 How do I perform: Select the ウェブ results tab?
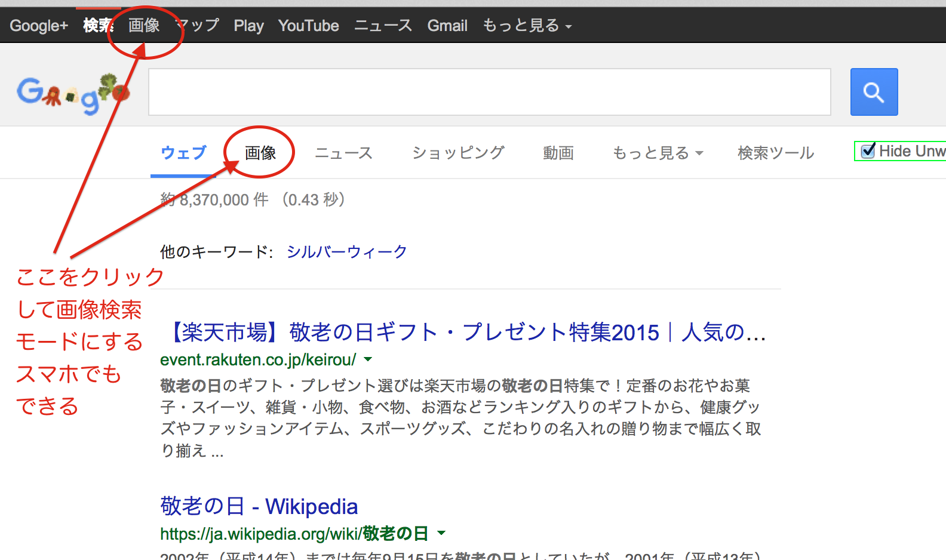pyautogui.click(x=183, y=153)
